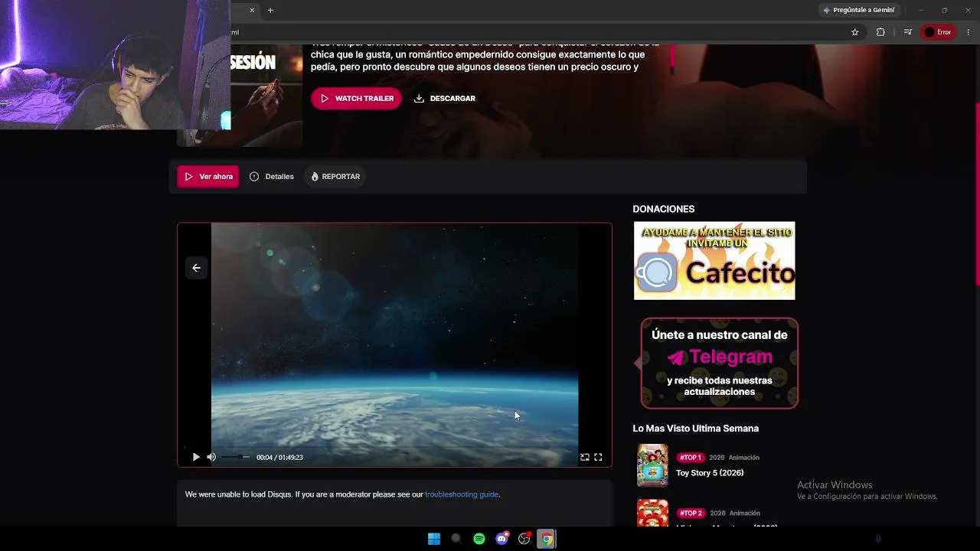
Task: Open Windows taskbar search
Action: coord(456,539)
